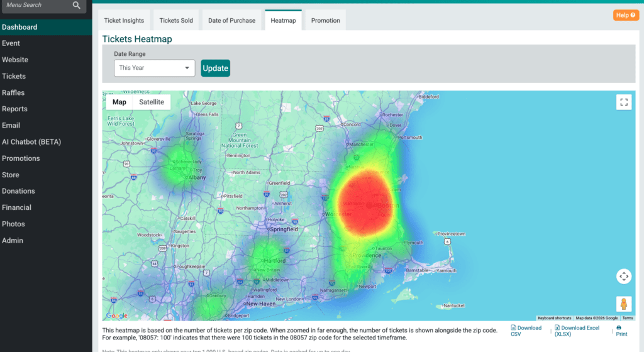Click the New Haven label on the map
The height and width of the screenshot is (352, 644).
pyautogui.click(x=261, y=304)
